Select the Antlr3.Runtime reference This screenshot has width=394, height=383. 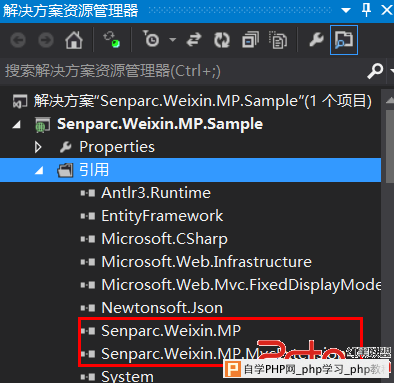click(x=156, y=193)
